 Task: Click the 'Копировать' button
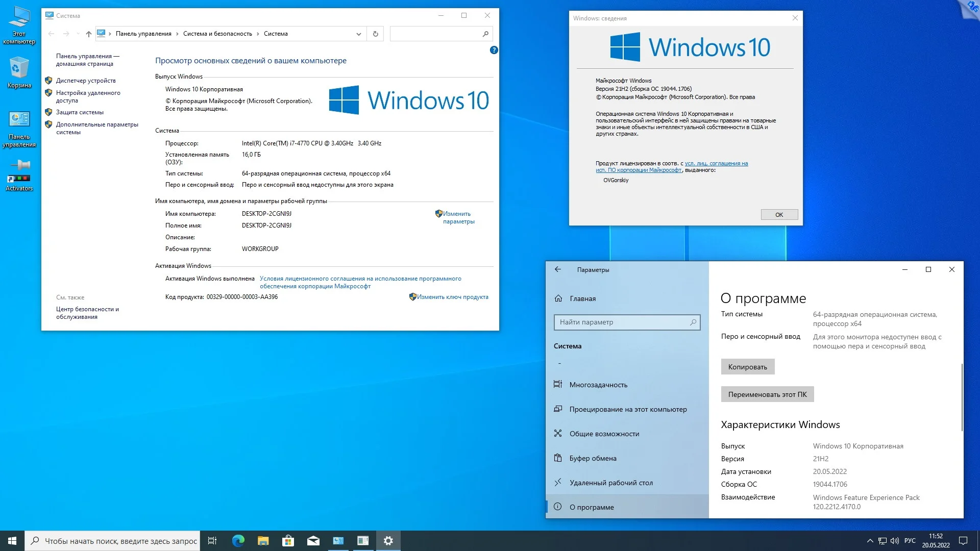pos(747,367)
